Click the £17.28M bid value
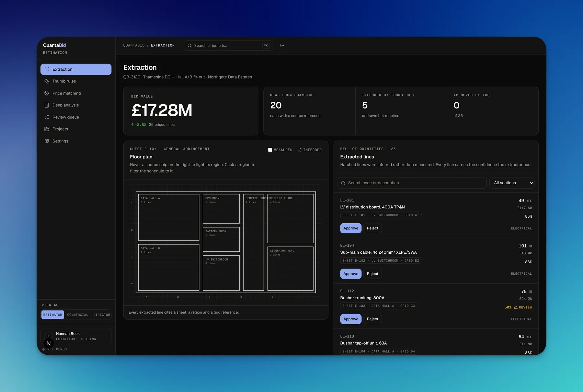The image size is (583, 392). click(x=162, y=110)
